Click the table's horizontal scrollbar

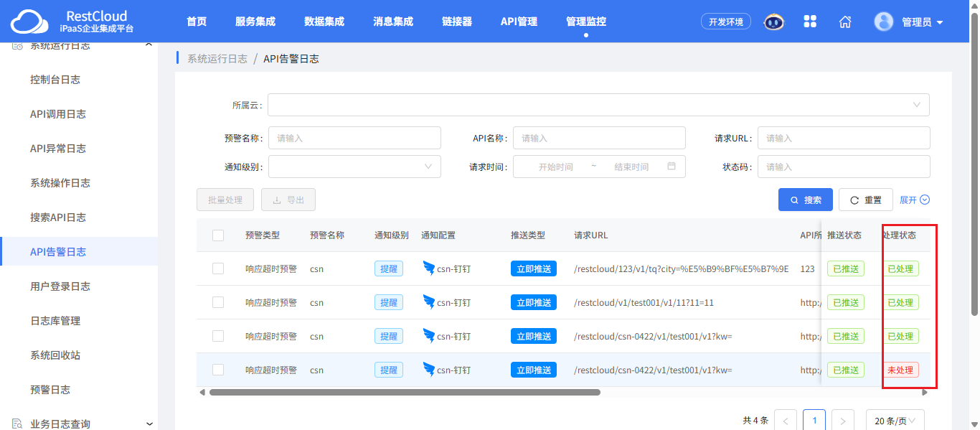coord(405,392)
